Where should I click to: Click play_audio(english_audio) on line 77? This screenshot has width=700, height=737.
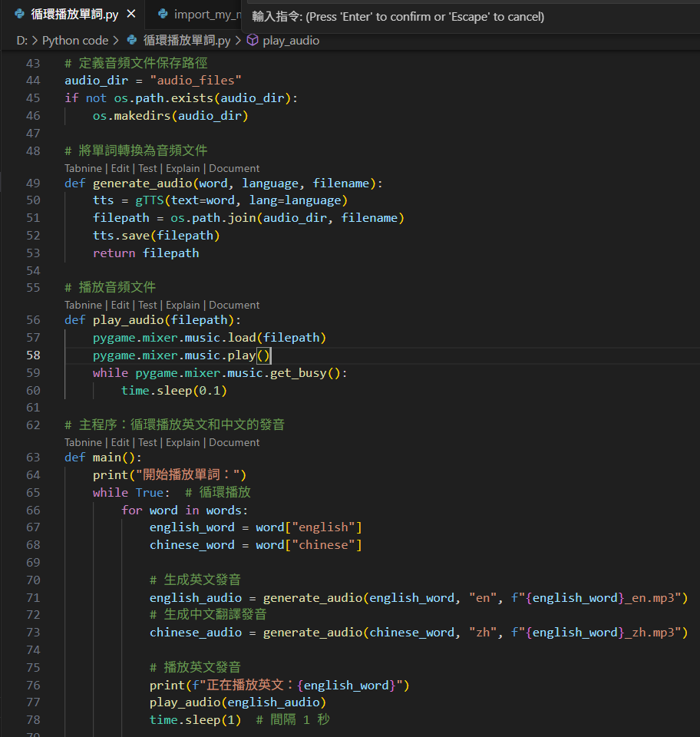point(238,702)
